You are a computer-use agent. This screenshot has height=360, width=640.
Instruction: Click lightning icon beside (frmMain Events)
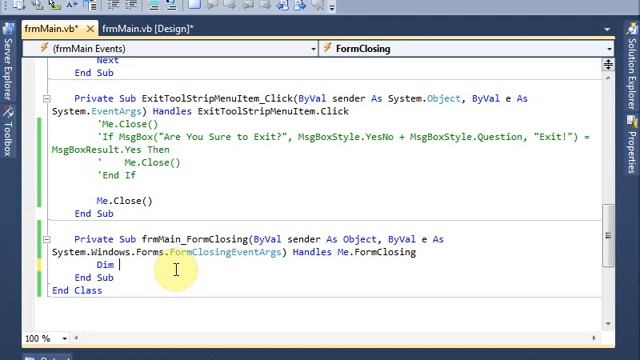click(x=44, y=48)
